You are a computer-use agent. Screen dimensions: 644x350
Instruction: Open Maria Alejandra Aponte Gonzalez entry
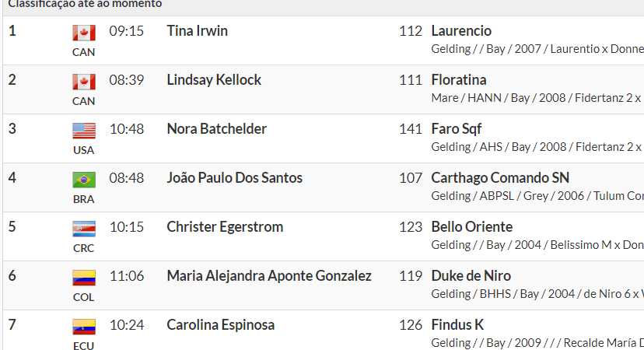pos(269,276)
